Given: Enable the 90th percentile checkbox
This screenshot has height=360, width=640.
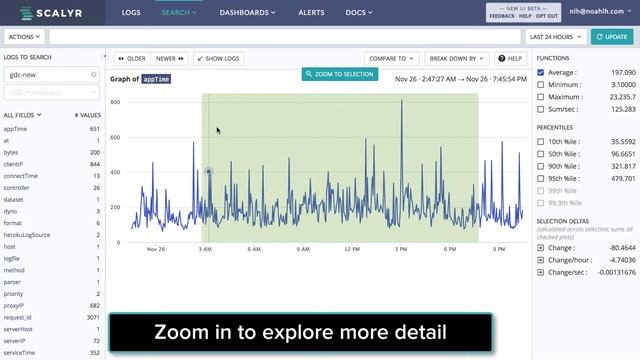Looking at the screenshot, I should pyautogui.click(x=540, y=166).
